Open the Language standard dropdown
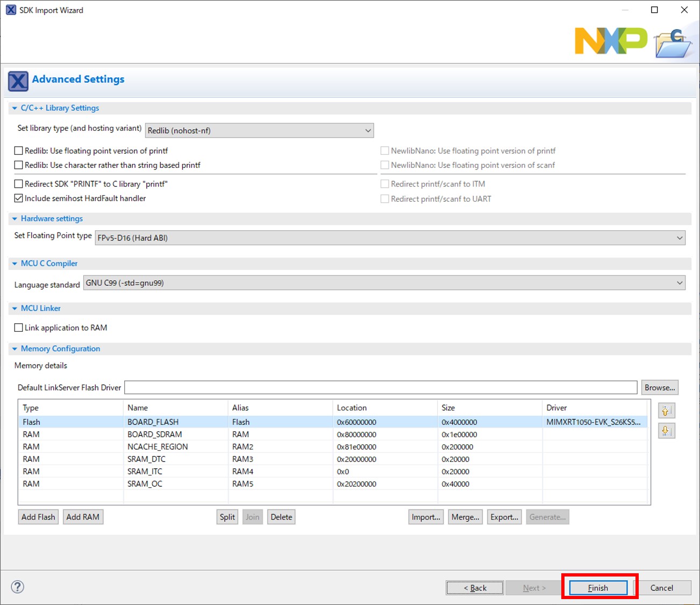The width and height of the screenshot is (700, 605). pos(384,283)
